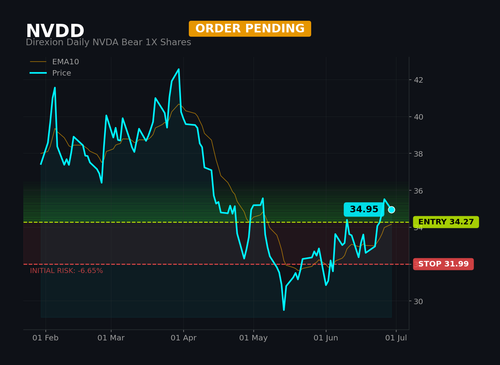
Task: Click the NVDD ticker title
Action: pyautogui.click(x=55, y=31)
